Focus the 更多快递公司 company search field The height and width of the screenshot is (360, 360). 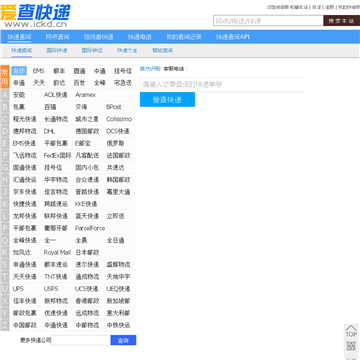click(81, 340)
